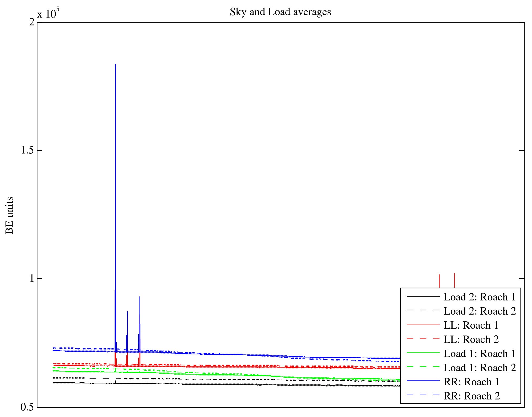Select 'Load 1: Roach 2' legend label
Viewport: 532px width, 417px height.
(480, 368)
